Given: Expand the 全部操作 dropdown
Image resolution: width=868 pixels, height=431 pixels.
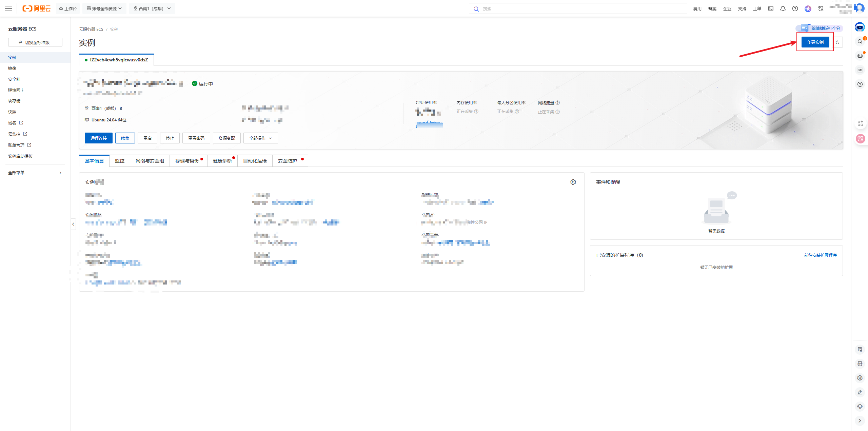Looking at the screenshot, I should point(260,138).
